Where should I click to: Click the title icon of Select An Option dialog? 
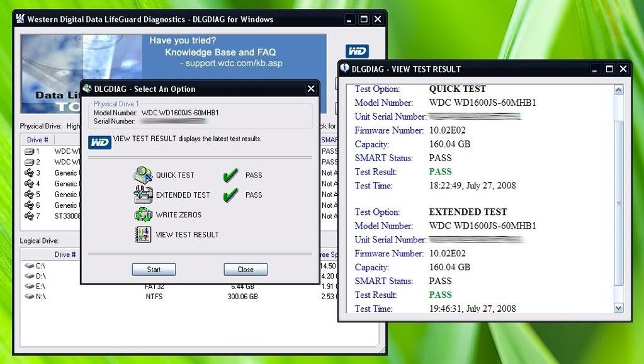coord(87,89)
